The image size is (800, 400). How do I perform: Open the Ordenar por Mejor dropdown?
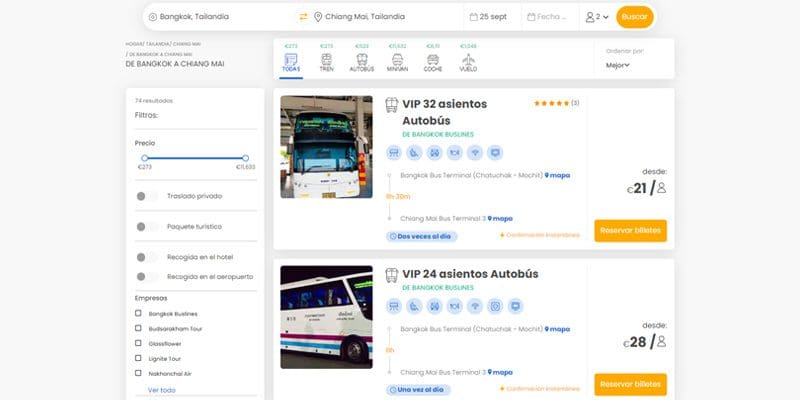coord(618,65)
